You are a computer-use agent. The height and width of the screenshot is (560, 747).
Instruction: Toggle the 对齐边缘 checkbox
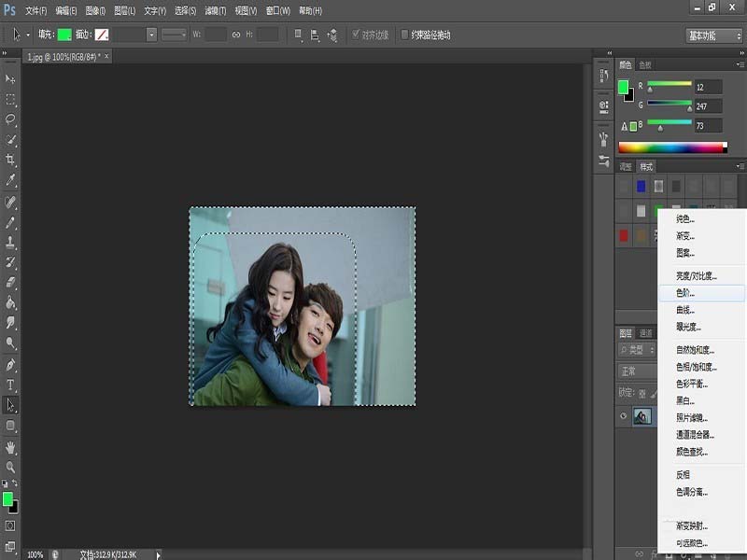(x=355, y=35)
